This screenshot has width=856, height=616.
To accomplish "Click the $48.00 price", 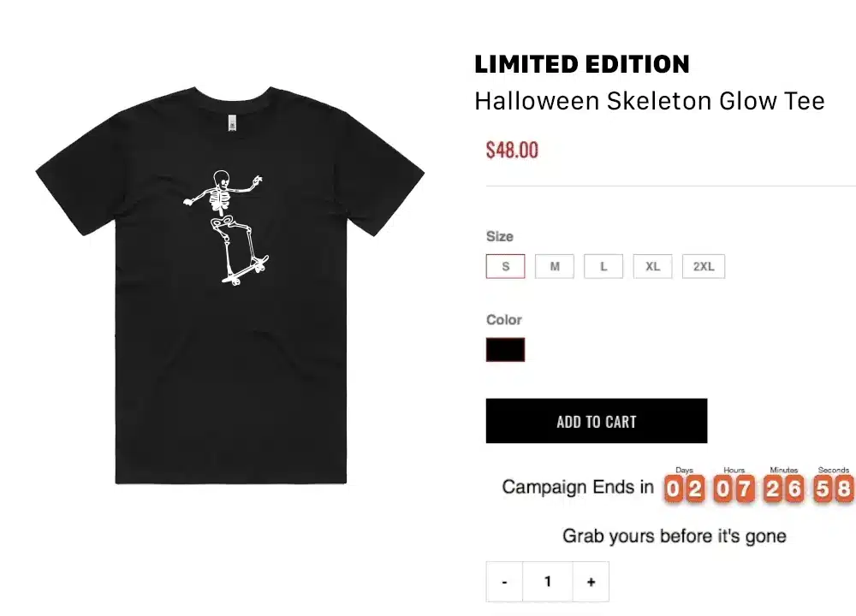I will (x=512, y=151).
